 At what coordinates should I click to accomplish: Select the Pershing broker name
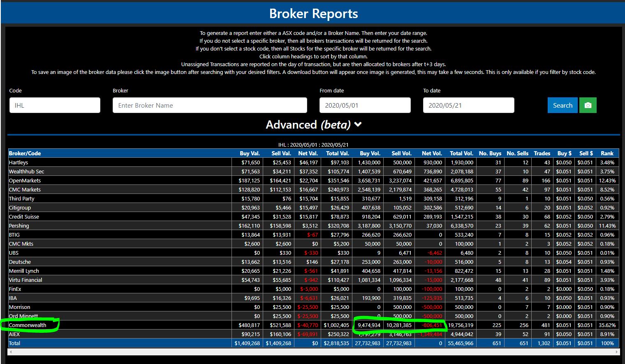[x=19, y=226]
